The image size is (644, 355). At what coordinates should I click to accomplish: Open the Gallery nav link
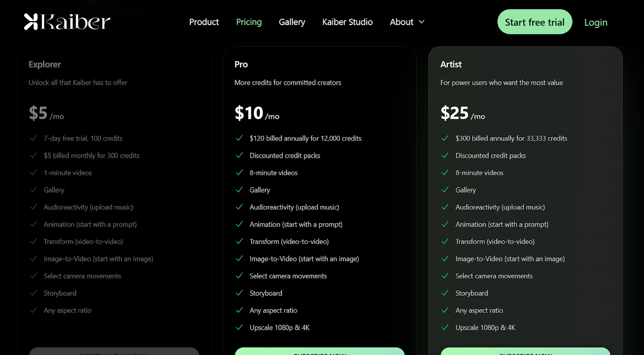click(292, 22)
